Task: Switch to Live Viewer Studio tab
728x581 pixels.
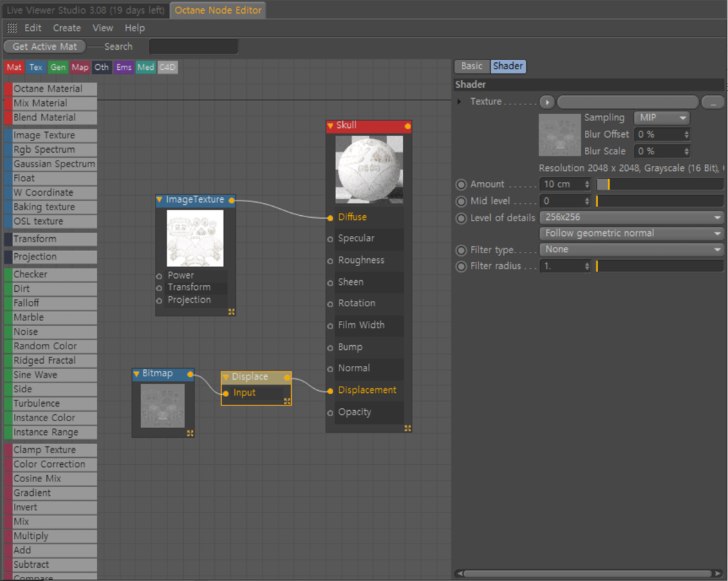Action: [x=86, y=10]
